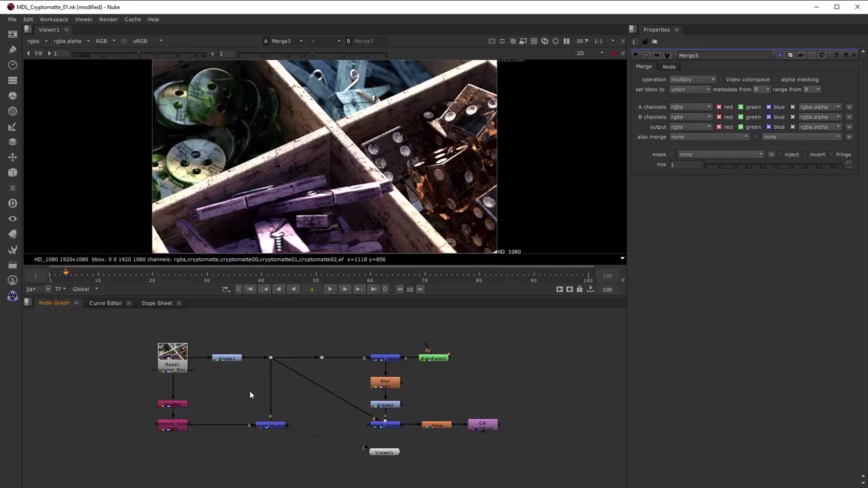
Task: Click the Deep tool in left toolbar
Action: 12,203
